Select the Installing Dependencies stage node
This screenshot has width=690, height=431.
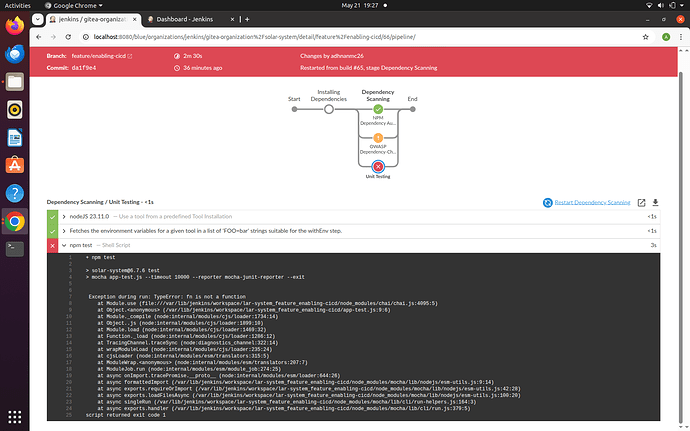click(329, 109)
